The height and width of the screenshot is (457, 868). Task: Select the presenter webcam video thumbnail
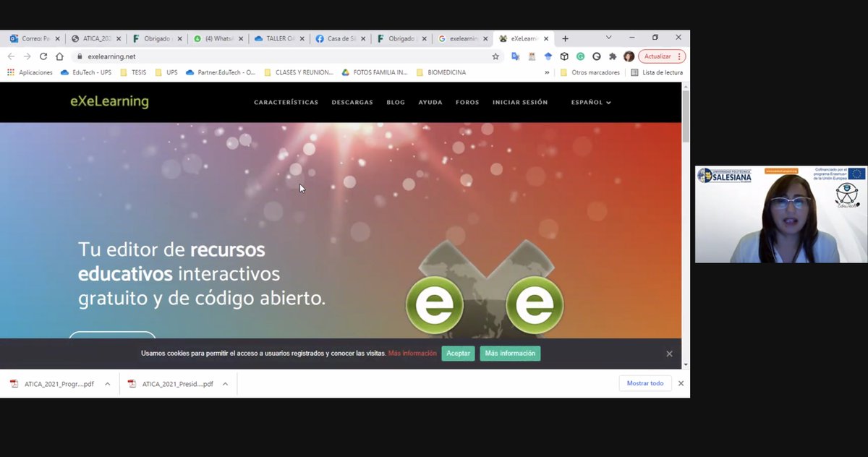click(x=781, y=214)
